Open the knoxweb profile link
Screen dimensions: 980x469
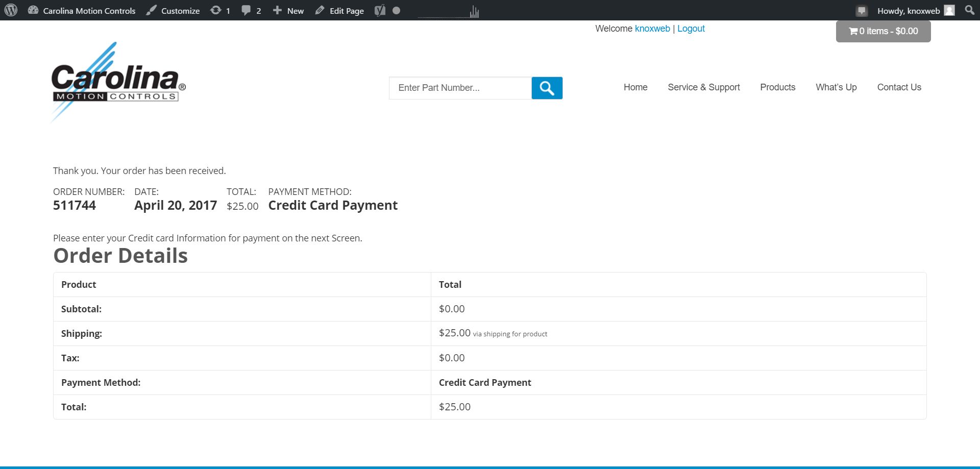(652, 29)
